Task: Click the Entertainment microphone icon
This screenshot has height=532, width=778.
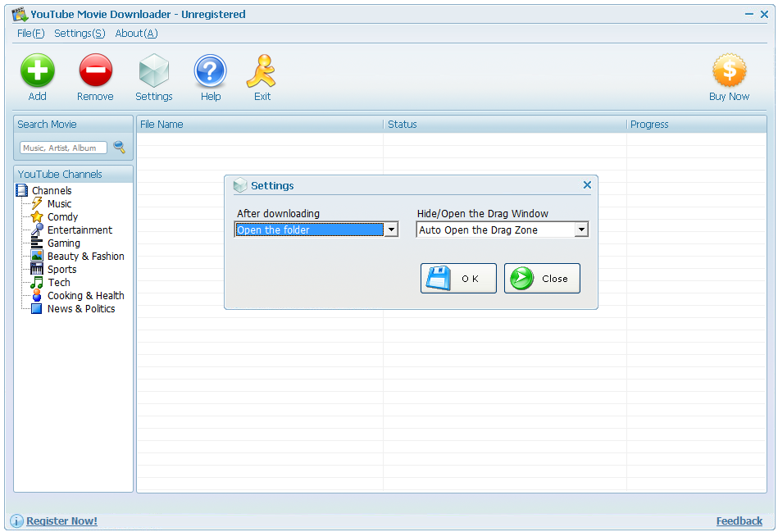Action: click(37, 230)
